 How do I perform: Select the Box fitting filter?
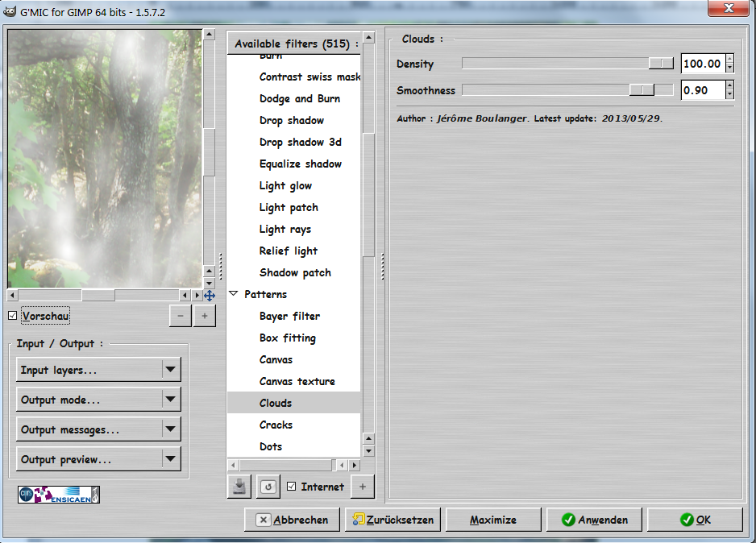[293, 338]
